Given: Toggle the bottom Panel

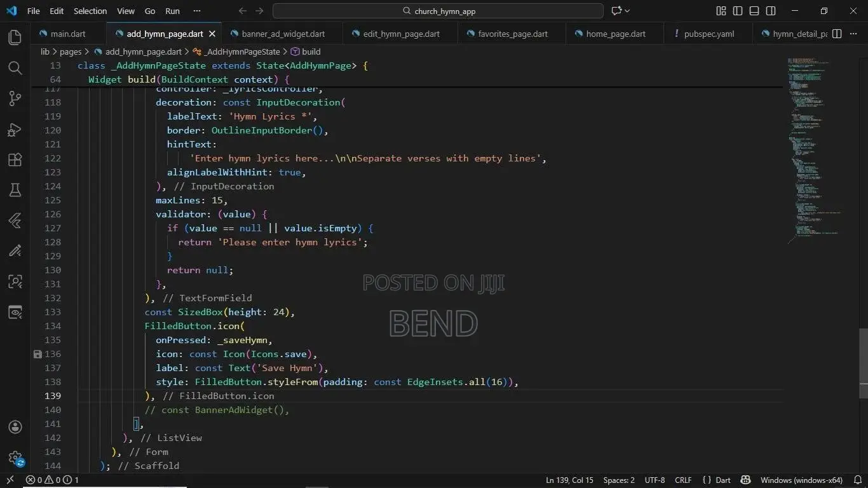Looking at the screenshot, I should pos(754,11).
